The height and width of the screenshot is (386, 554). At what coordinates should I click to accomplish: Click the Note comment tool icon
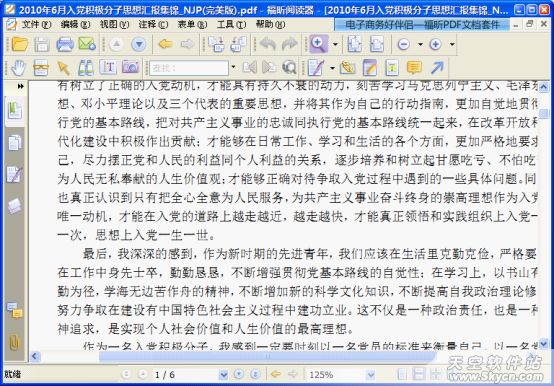coord(414,67)
